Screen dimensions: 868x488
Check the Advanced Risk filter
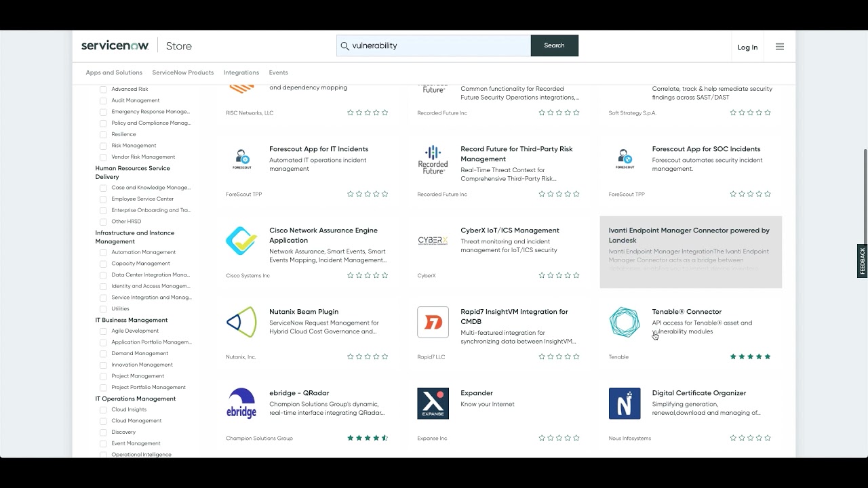coord(103,89)
